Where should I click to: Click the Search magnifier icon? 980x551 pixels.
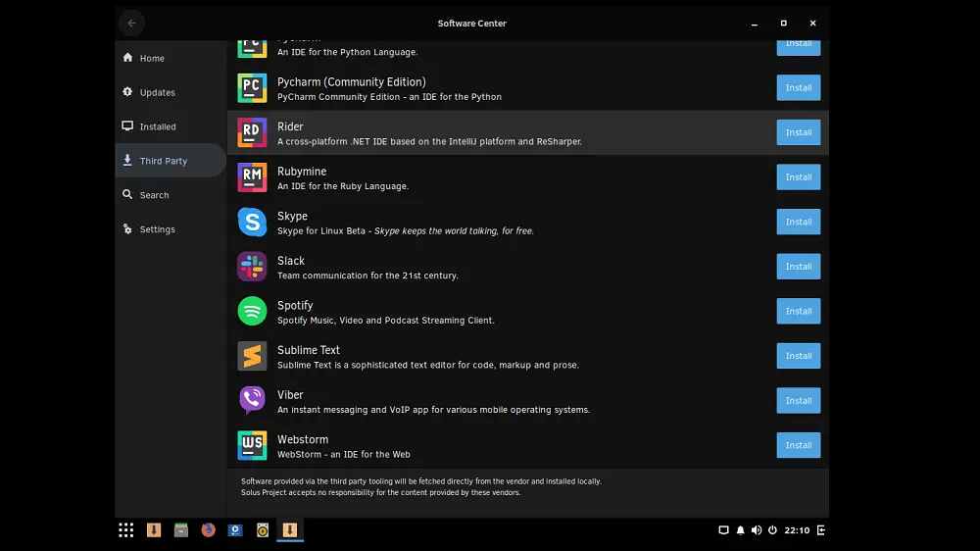pyautogui.click(x=127, y=194)
